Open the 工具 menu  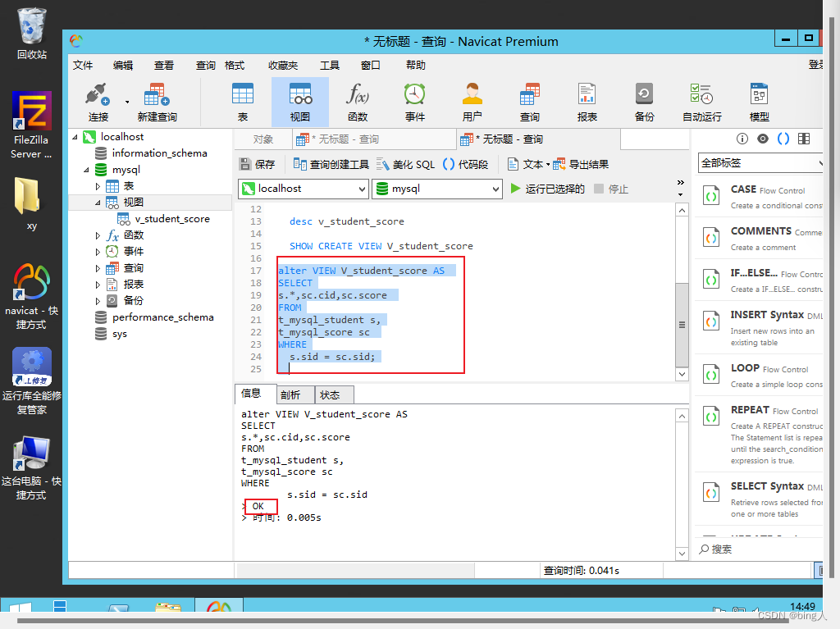(x=330, y=65)
